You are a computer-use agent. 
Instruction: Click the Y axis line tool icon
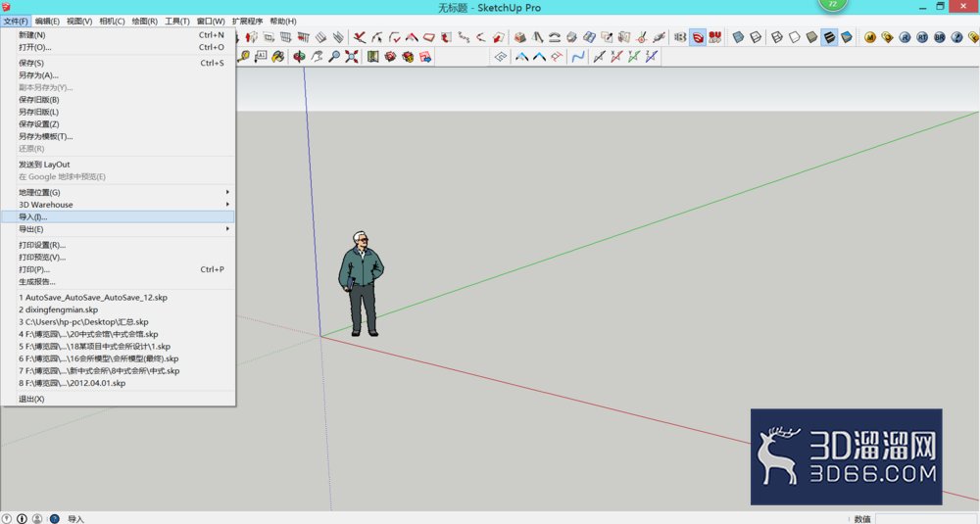[x=634, y=56]
